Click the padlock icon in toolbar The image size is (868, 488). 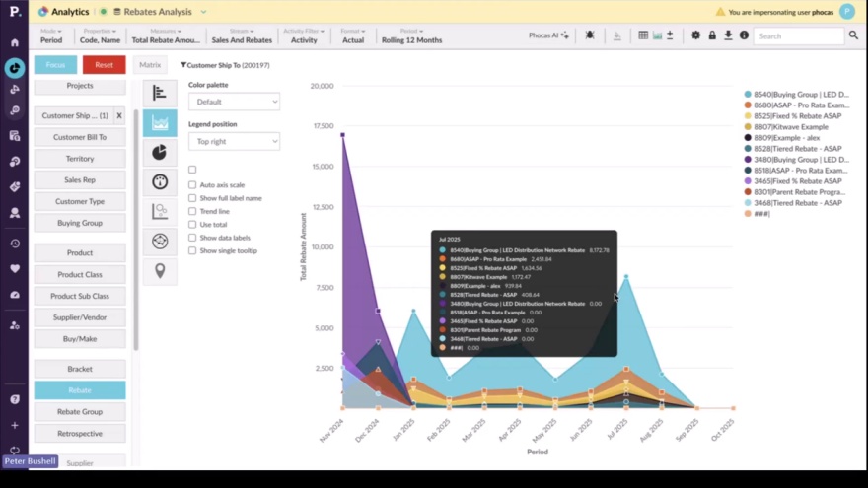[x=711, y=35]
